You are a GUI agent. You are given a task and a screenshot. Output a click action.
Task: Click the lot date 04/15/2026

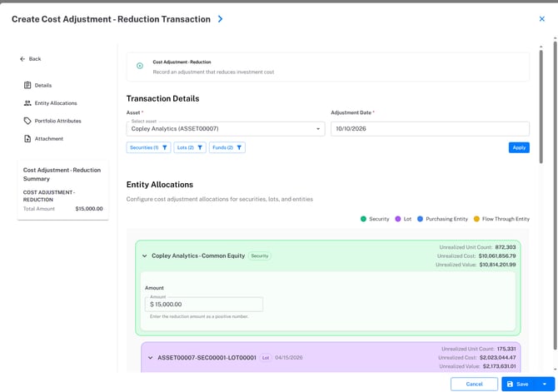pyautogui.click(x=289, y=358)
